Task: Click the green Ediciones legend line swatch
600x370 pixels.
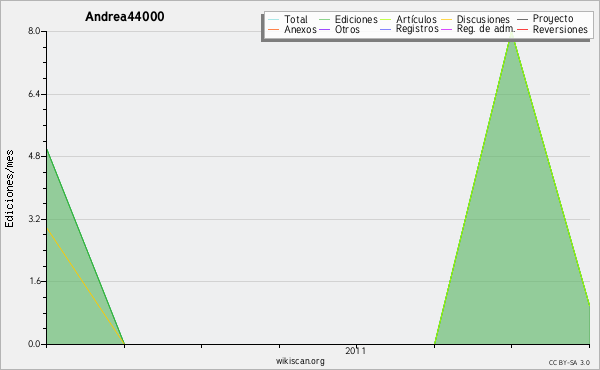Action: pos(324,20)
